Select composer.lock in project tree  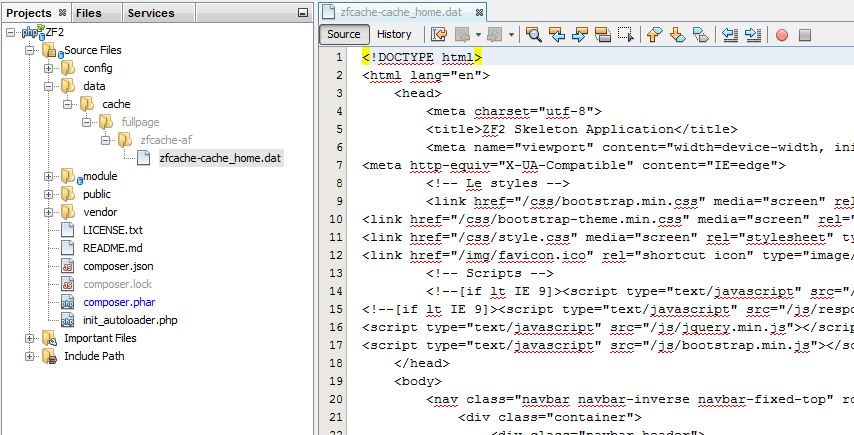click(x=118, y=284)
